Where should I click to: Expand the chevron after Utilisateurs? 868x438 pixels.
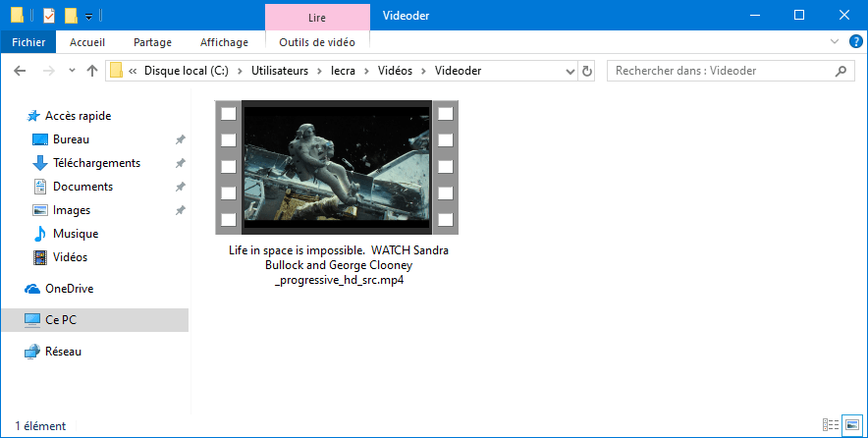319,71
